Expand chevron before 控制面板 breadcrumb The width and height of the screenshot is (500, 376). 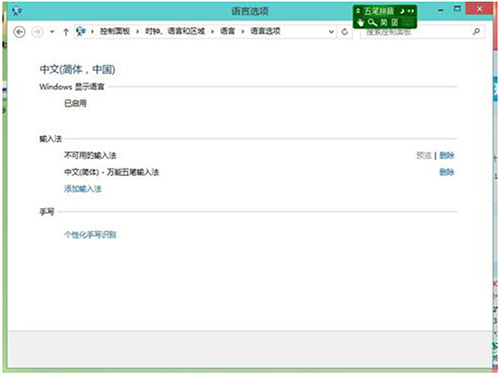coord(92,32)
